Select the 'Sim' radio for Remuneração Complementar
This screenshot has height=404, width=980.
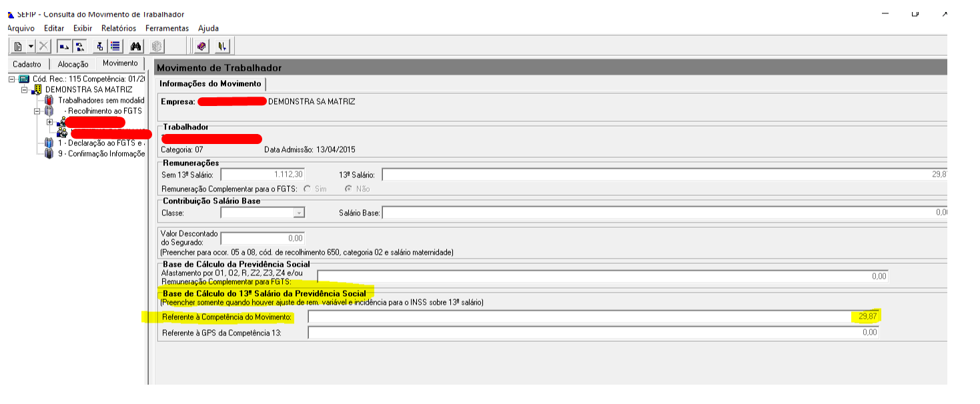pyautogui.click(x=308, y=189)
